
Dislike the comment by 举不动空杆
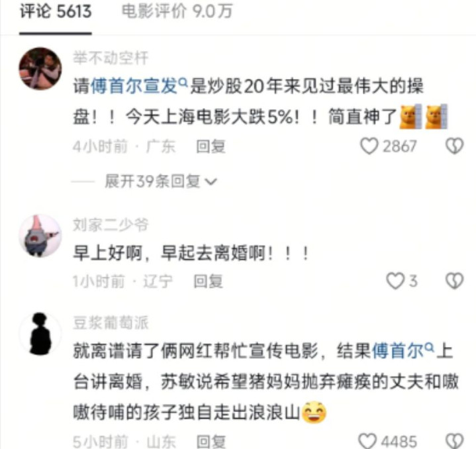tap(454, 146)
